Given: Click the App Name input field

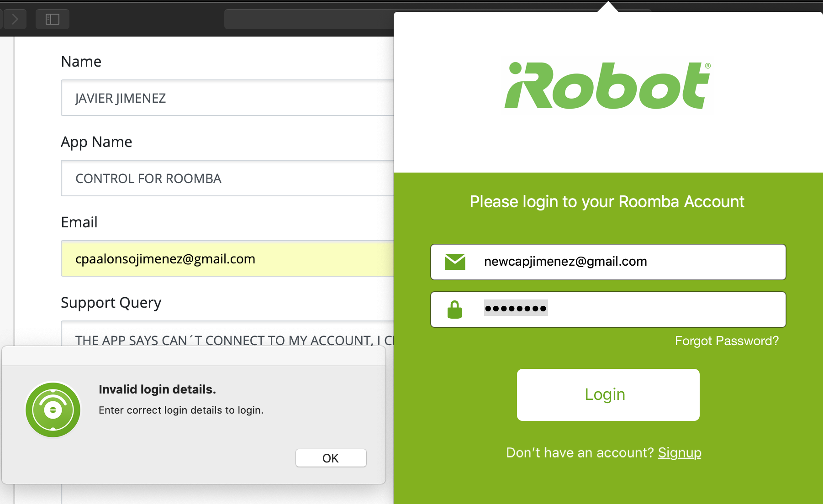Looking at the screenshot, I should pyautogui.click(x=227, y=178).
